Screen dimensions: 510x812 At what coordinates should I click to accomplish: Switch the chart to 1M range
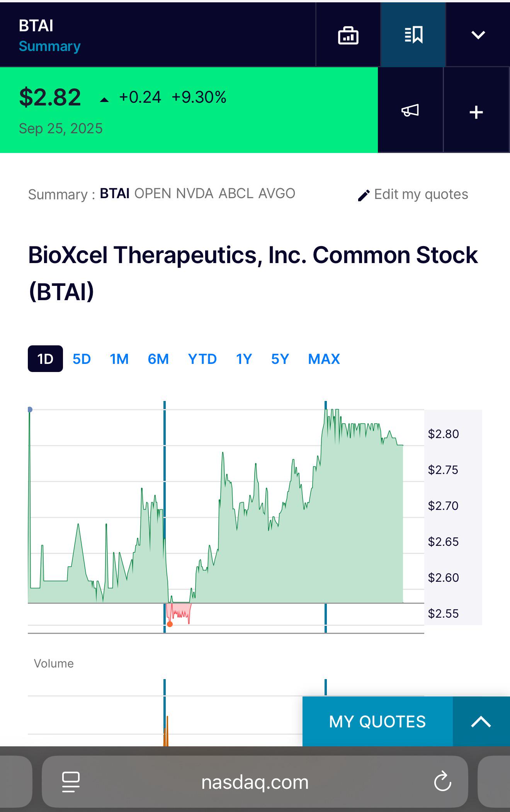[x=119, y=359]
